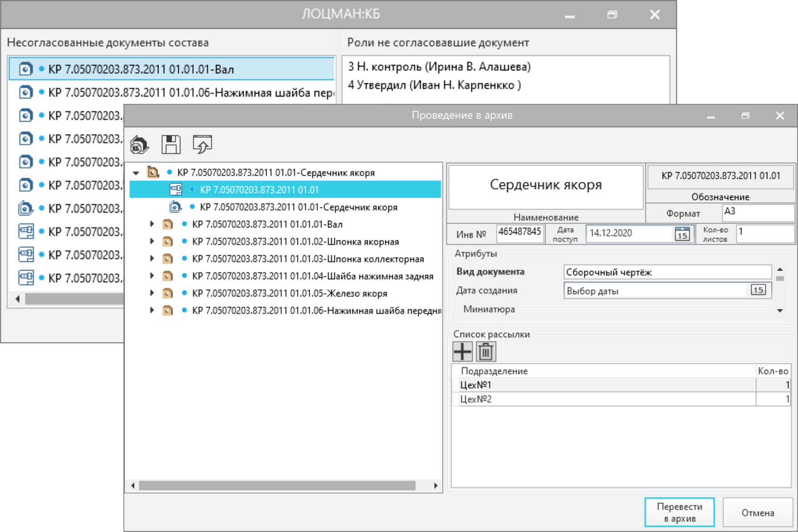Click drawing icon of selected КР 7.05070203.873.2011 01.01 row

[176, 190]
